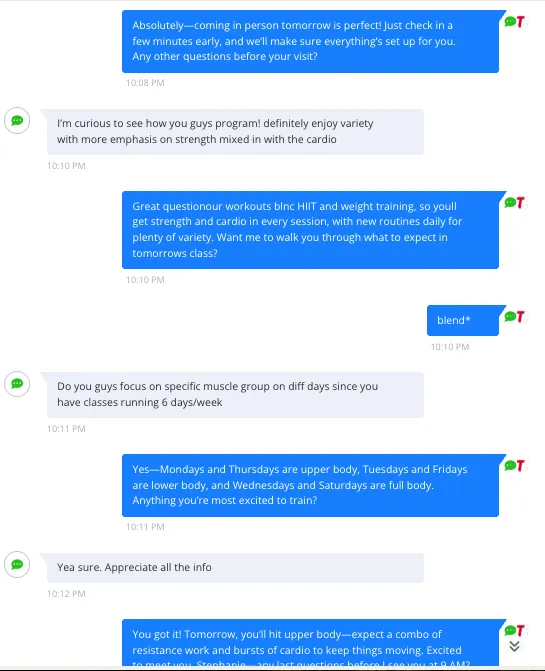
Task: Select the "I'm curious to see how you guys program" bubble
Action: [x=235, y=132]
